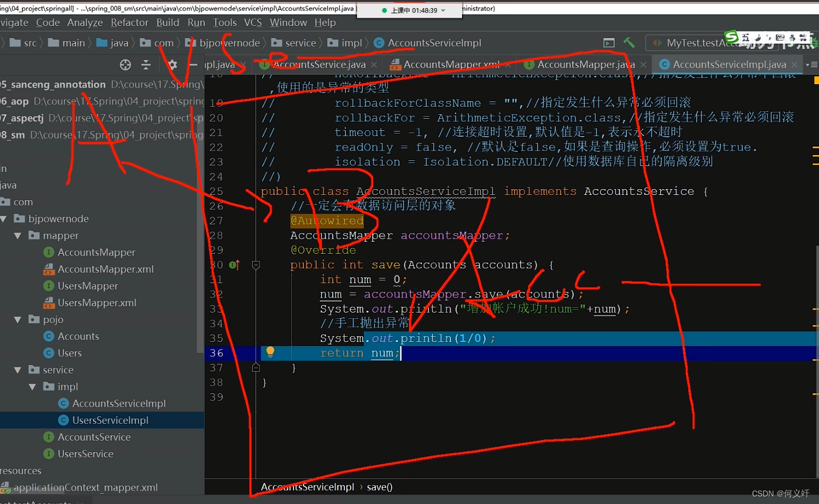The width and height of the screenshot is (819, 504).
Task: Open project panel settings gear
Action: pyautogui.click(x=172, y=65)
